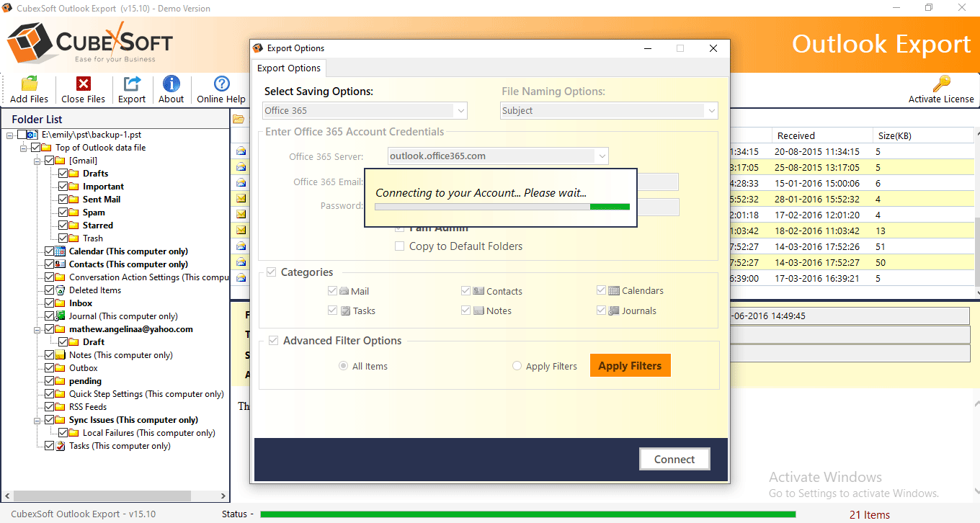980x523 pixels.
Task: Click the Export Options dialog title icon
Action: coord(258,48)
